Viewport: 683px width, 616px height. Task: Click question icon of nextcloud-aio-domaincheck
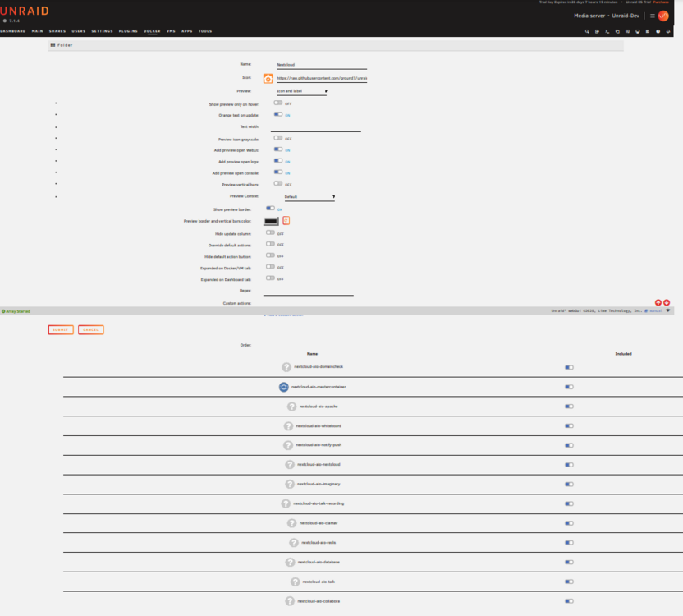(286, 367)
